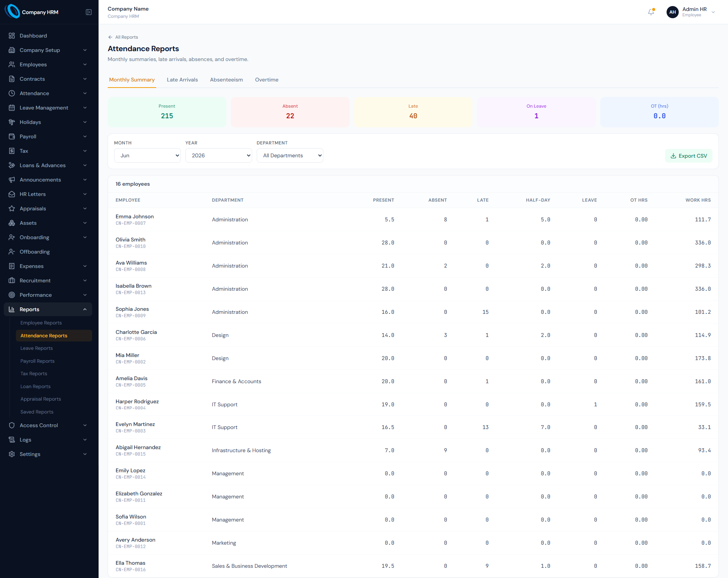728x578 pixels.
Task: Click the Late summary card
Action: tap(413, 112)
